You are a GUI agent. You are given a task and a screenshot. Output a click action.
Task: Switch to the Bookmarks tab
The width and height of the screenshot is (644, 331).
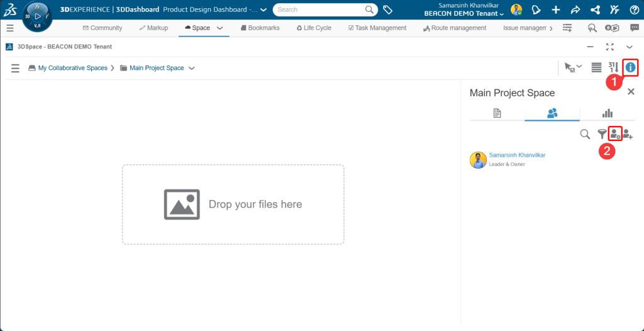coord(260,28)
